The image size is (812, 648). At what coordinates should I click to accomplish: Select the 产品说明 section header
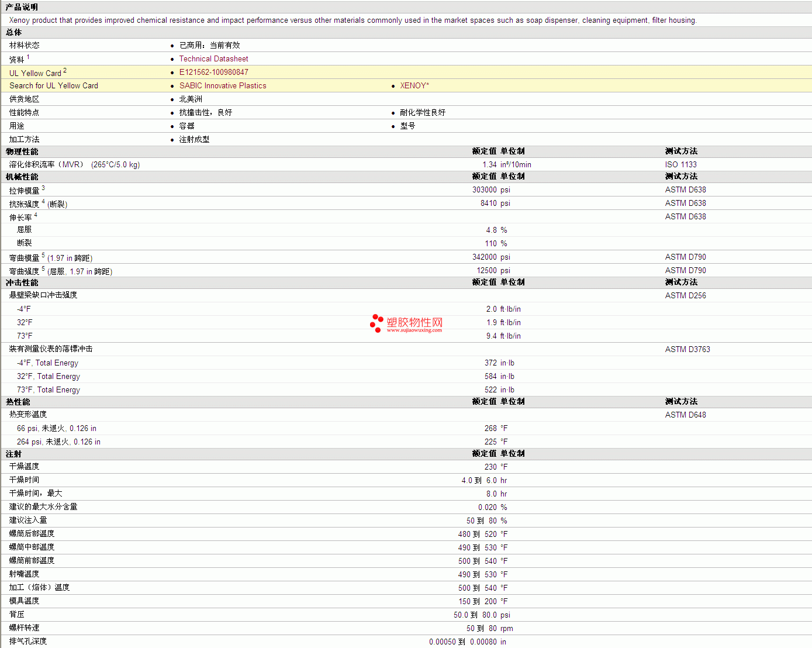pyautogui.click(x=22, y=7)
